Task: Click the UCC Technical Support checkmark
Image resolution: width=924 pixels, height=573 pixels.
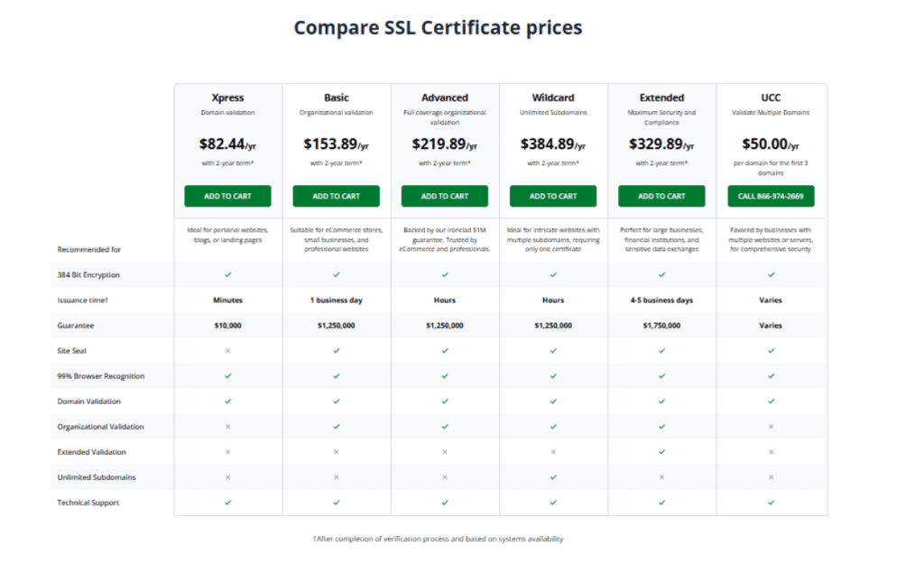Action: [771, 503]
